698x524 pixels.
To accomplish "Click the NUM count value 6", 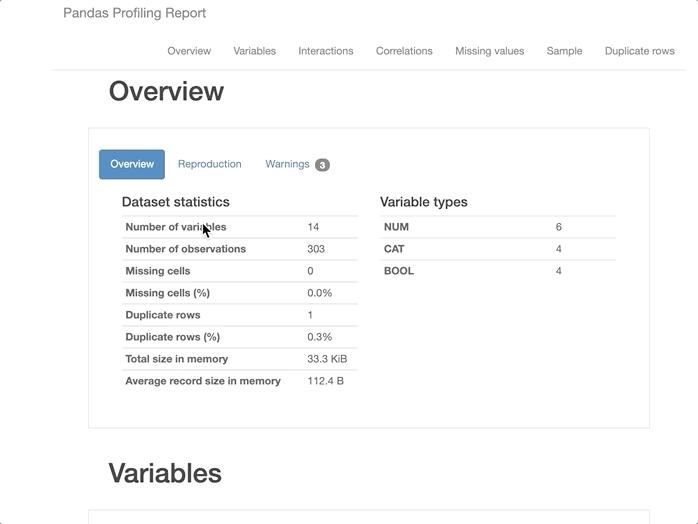I will (559, 227).
